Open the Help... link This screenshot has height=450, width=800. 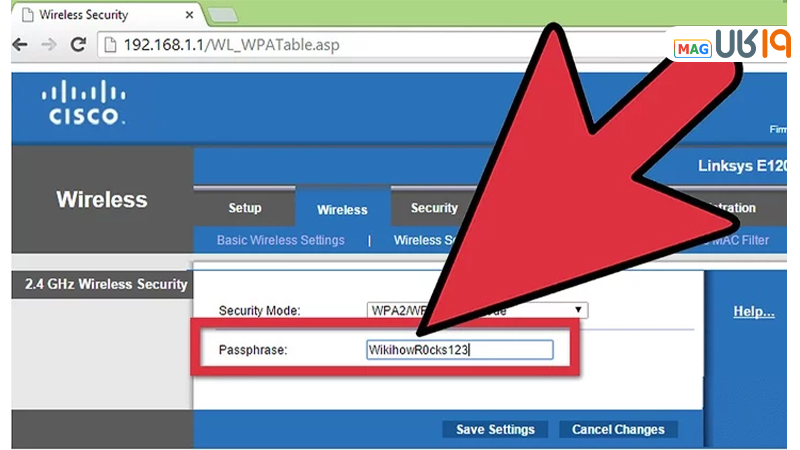click(x=753, y=311)
